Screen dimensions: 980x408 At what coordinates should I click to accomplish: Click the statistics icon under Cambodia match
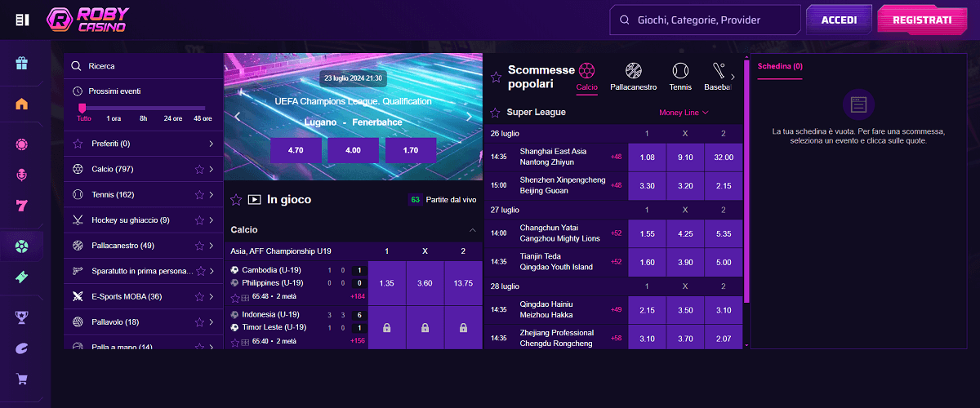[x=245, y=298]
